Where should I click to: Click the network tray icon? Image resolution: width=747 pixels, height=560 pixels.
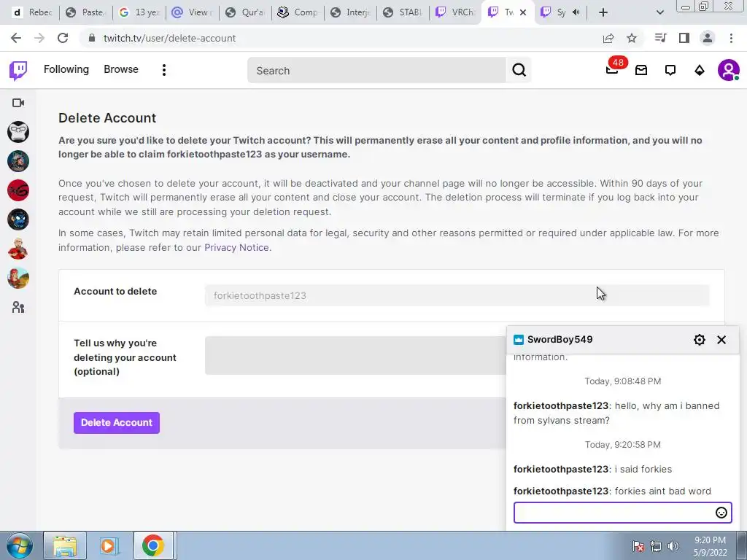coord(656,546)
